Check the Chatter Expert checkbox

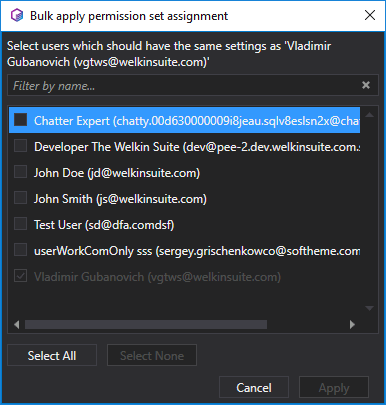[x=20, y=120]
